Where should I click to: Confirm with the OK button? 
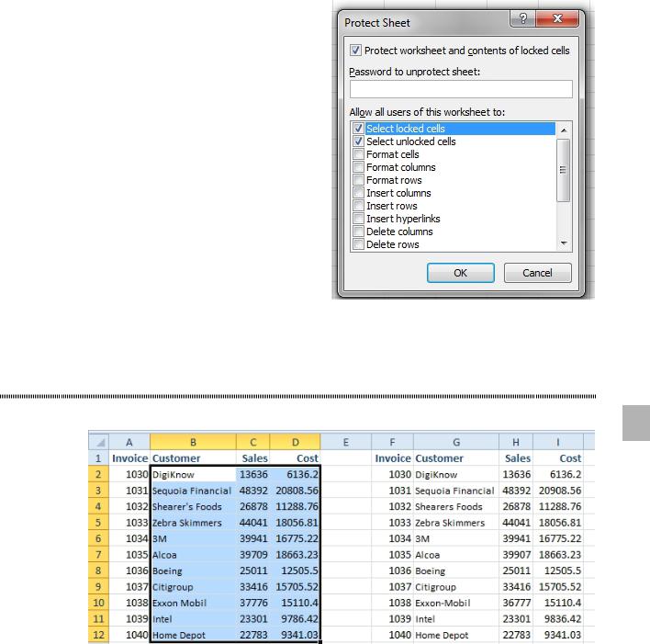point(461,273)
